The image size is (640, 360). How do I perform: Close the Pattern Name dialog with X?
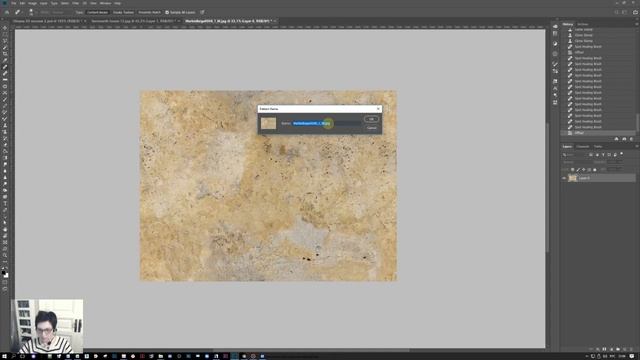point(378,109)
